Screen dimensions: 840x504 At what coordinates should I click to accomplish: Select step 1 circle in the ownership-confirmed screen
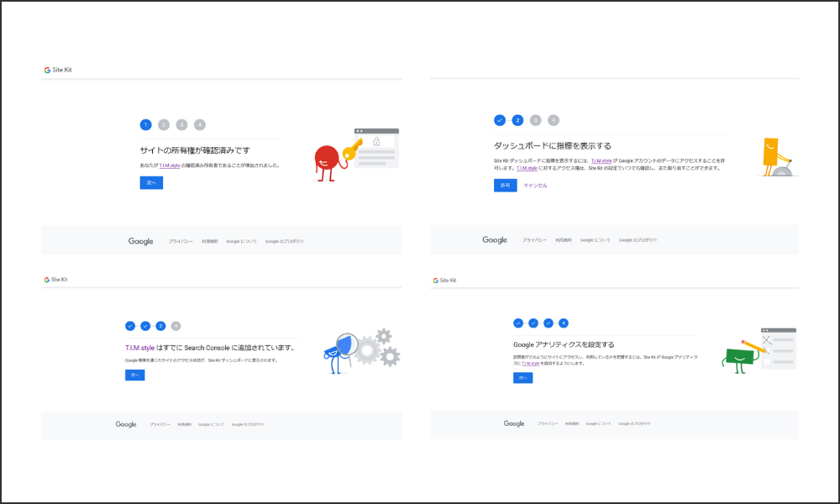145,125
